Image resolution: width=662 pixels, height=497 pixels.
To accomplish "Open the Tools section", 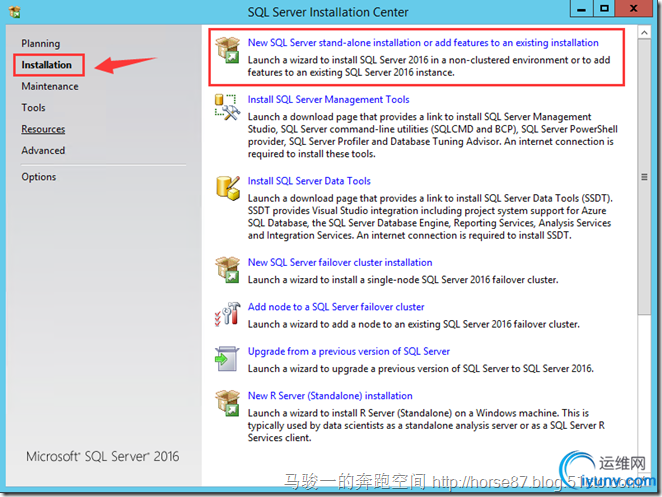I will point(33,108).
